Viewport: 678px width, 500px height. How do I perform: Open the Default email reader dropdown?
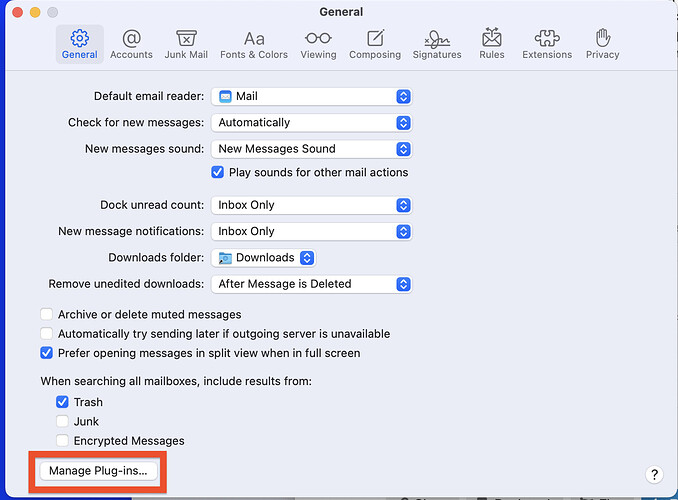point(311,97)
